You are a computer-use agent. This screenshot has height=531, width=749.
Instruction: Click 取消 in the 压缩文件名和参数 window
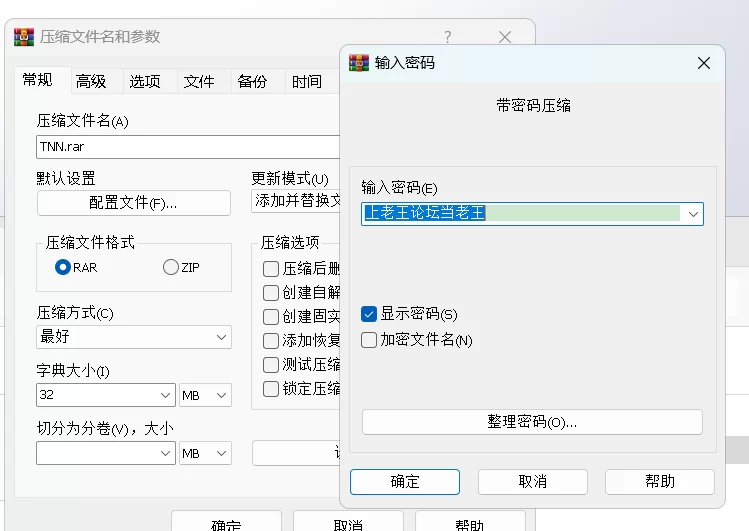348,521
